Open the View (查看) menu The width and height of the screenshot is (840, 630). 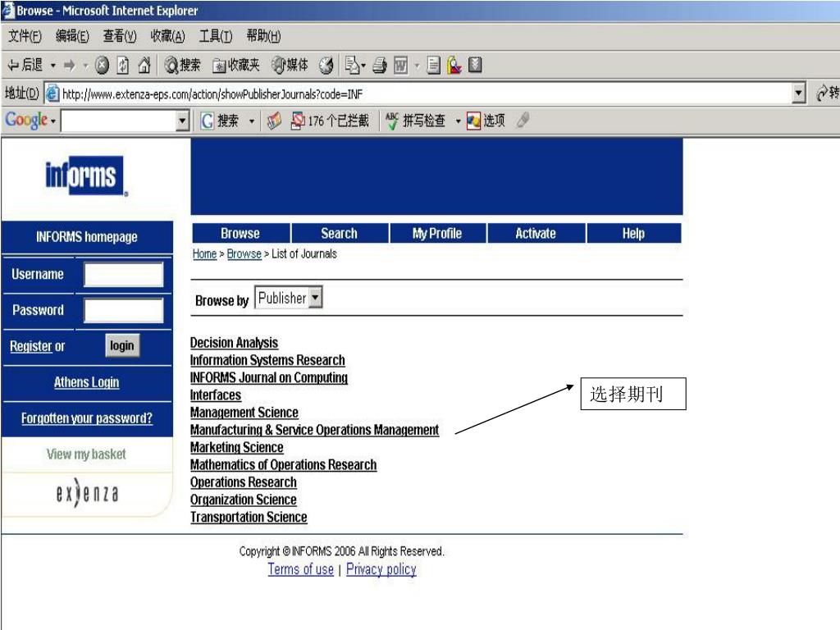point(120,36)
